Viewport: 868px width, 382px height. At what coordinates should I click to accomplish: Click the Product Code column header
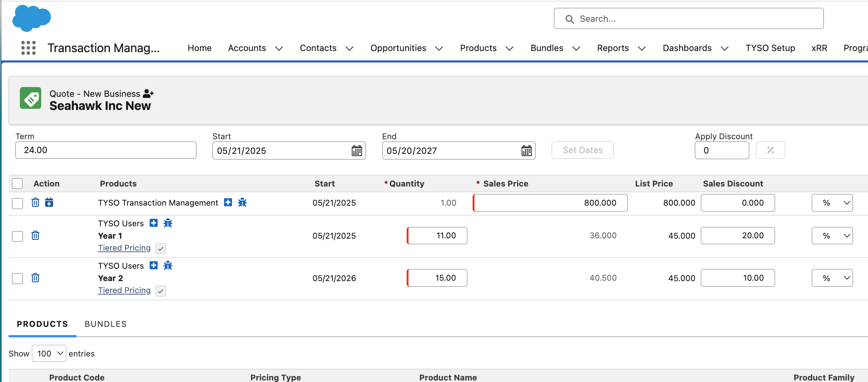(x=77, y=377)
